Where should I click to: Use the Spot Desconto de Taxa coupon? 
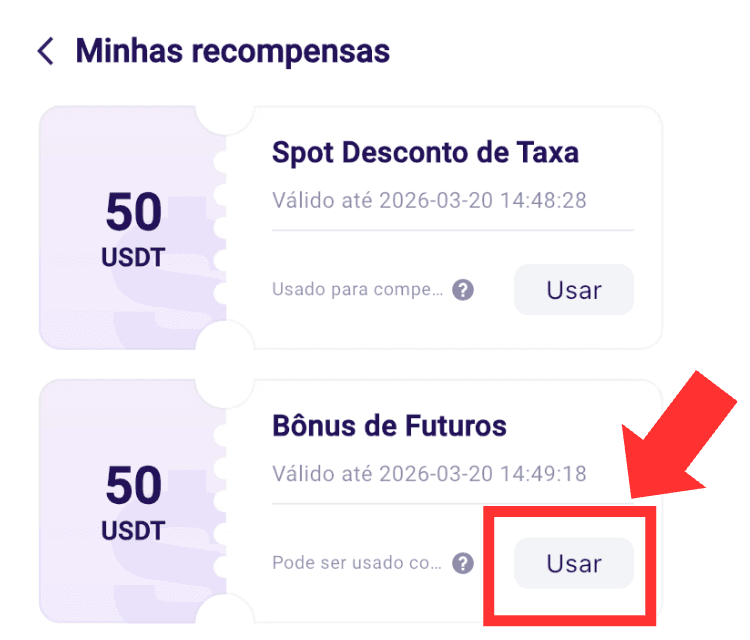(574, 290)
